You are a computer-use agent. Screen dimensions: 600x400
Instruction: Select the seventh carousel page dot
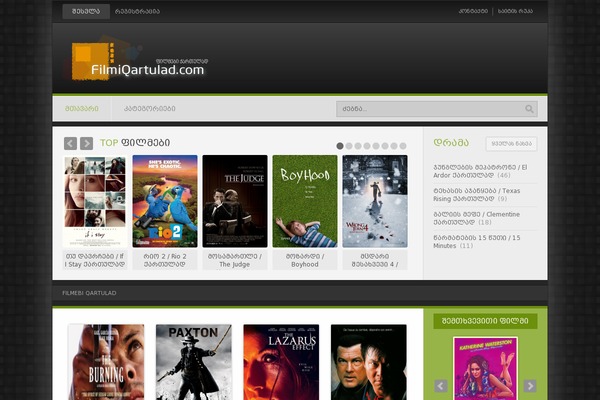[x=394, y=146]
